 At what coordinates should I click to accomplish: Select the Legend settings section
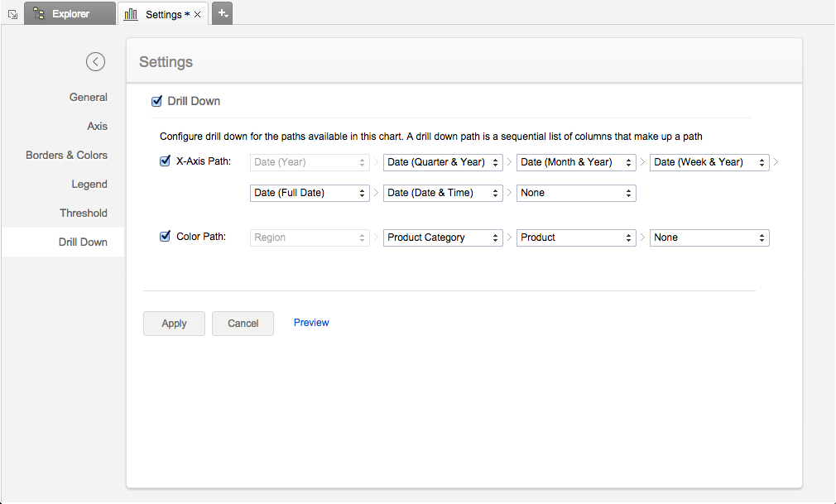tap(89, 184)
